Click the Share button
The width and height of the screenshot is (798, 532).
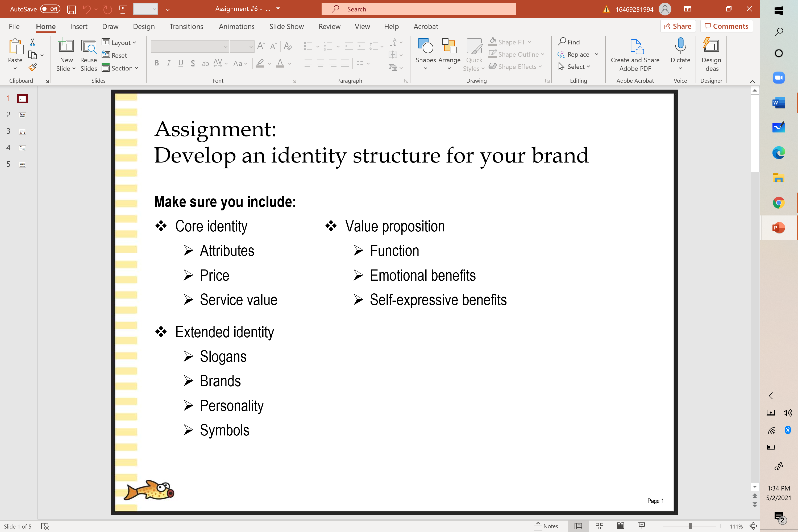678,26
